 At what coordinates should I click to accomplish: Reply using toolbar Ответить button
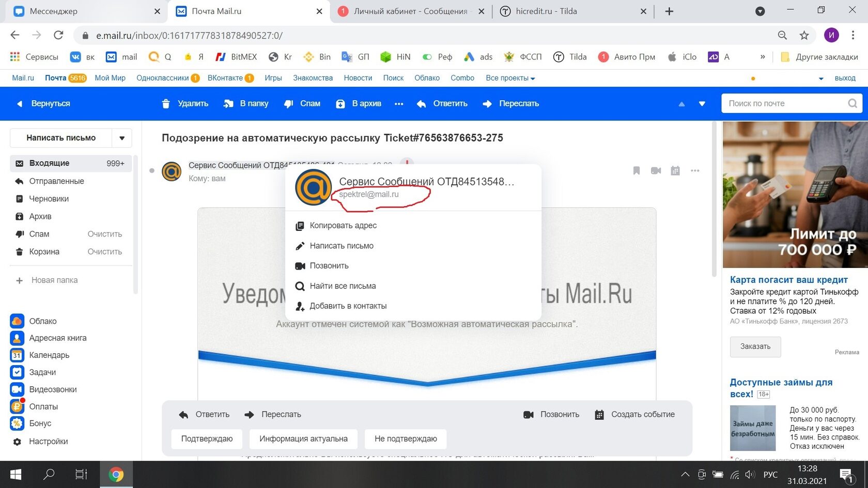(442, 104)
